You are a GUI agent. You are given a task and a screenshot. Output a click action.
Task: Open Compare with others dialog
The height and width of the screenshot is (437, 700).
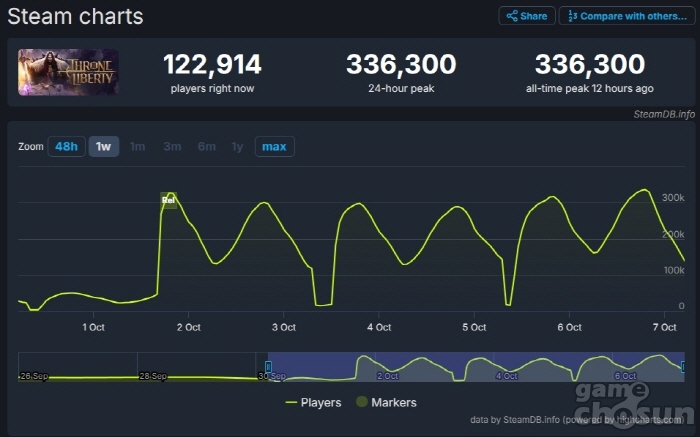(627, 16)
